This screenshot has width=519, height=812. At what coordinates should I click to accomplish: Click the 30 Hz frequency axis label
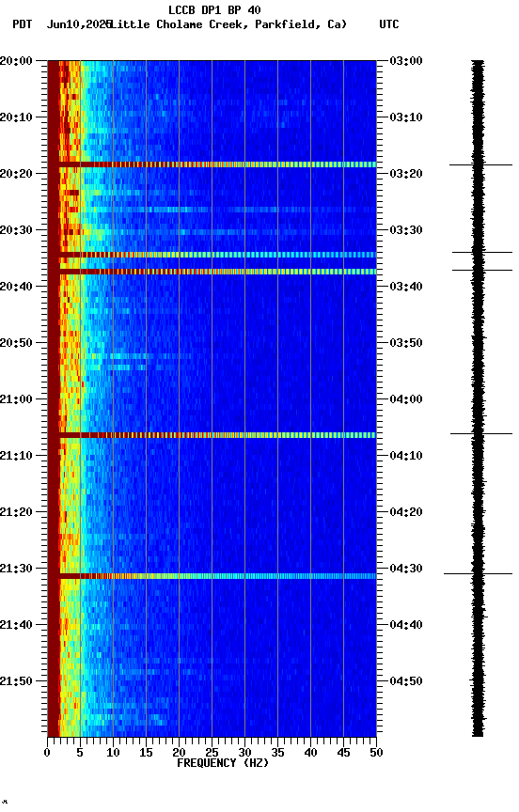click(244, 753)
